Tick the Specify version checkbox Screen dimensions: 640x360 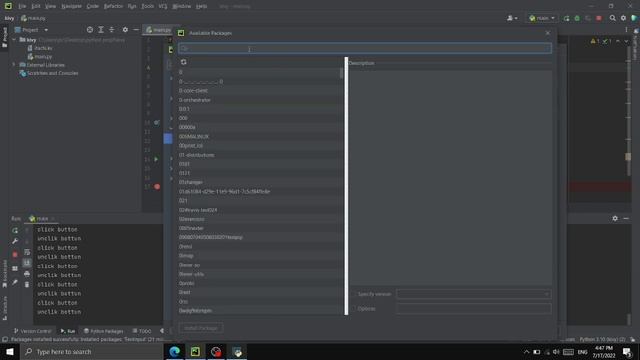(353, 294)
